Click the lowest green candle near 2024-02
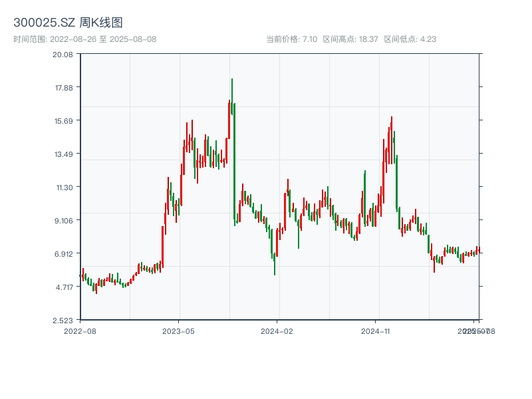Image resolution: width=532 pixels, height=399 pixels. coord(275,265)
